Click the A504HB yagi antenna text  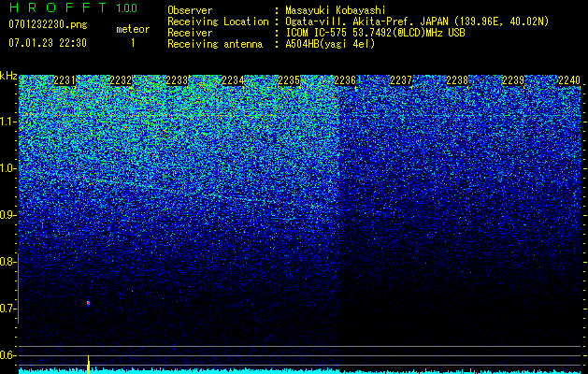click(330, 44)
